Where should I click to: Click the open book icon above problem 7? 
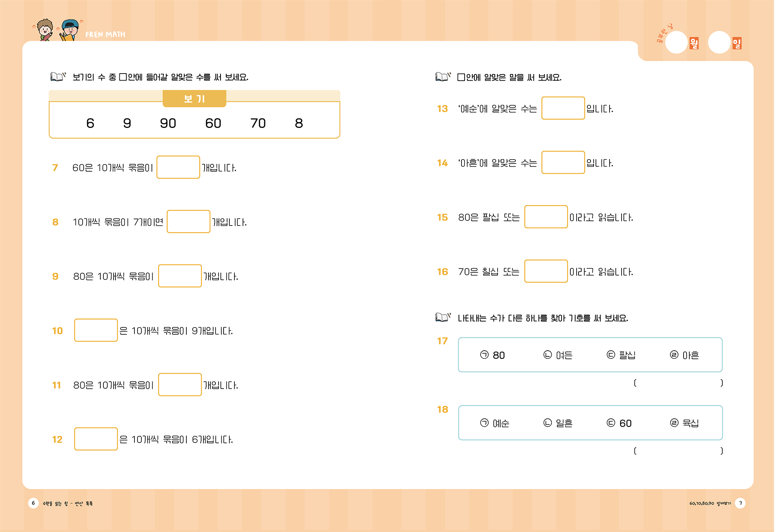[58, 76]
